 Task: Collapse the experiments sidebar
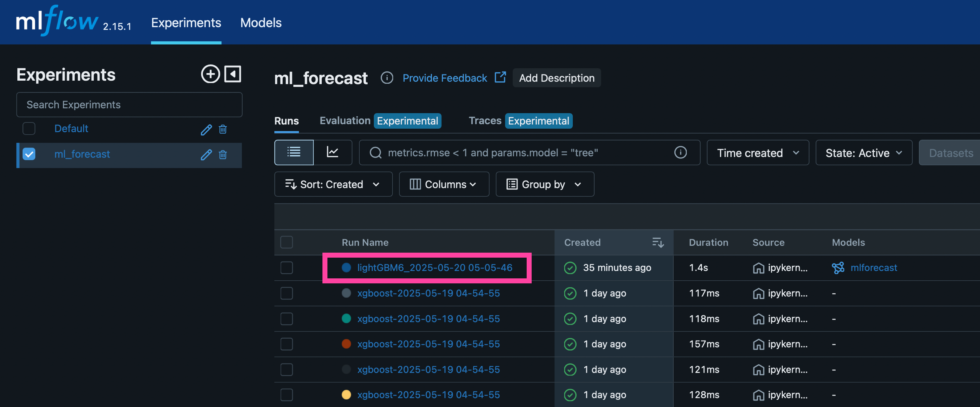pos(233,74)
